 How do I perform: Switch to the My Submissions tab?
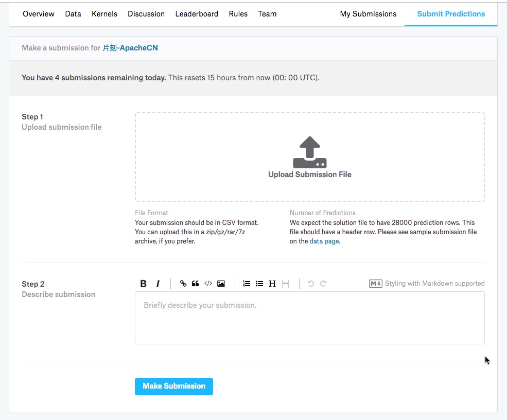pyautogui.click(x=368, y=14)
